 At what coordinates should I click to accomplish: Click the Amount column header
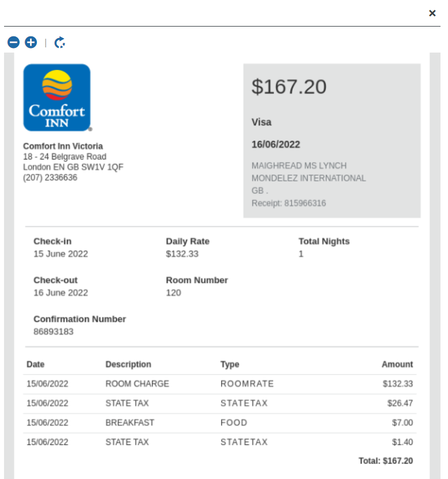click(397, 364)
